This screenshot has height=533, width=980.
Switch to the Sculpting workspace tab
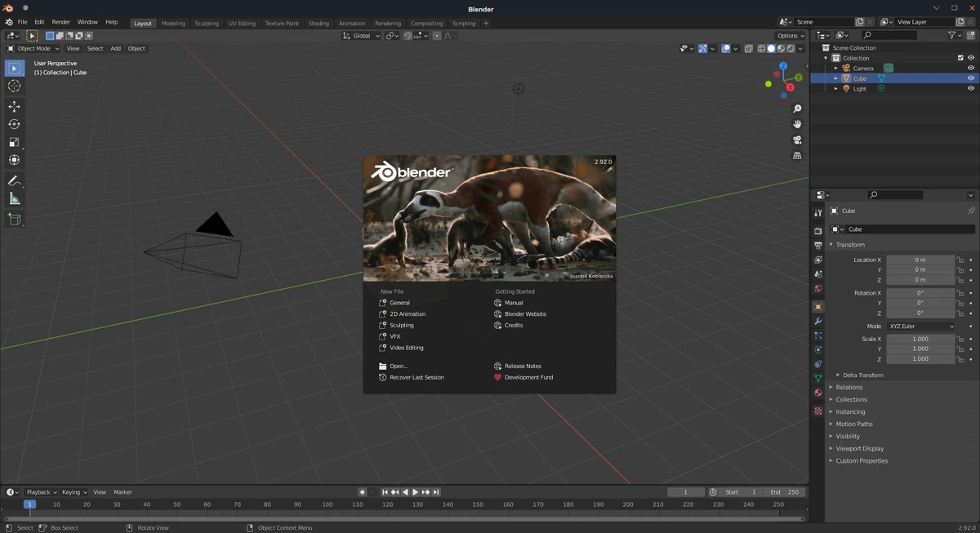(x=207, y=23)
